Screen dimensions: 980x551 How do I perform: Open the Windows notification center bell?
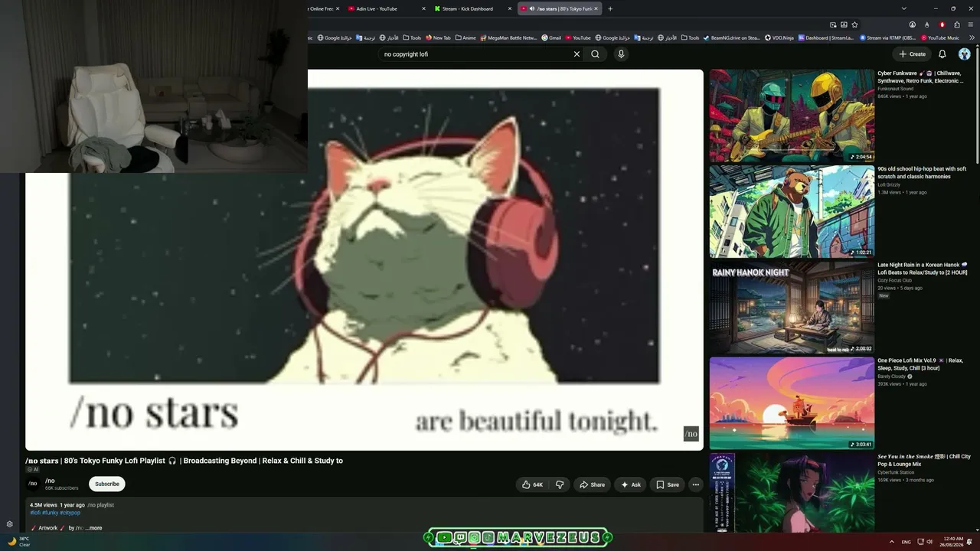[x=970, y=542]
